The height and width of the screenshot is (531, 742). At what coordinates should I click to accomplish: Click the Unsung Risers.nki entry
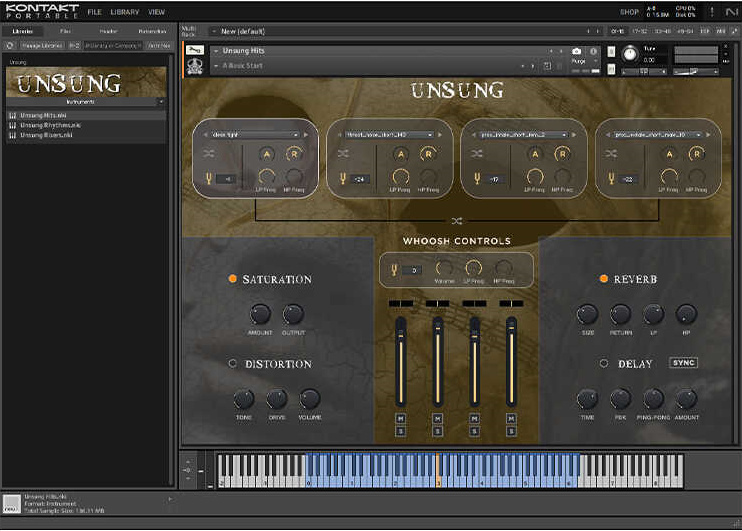tap(86, 135)
